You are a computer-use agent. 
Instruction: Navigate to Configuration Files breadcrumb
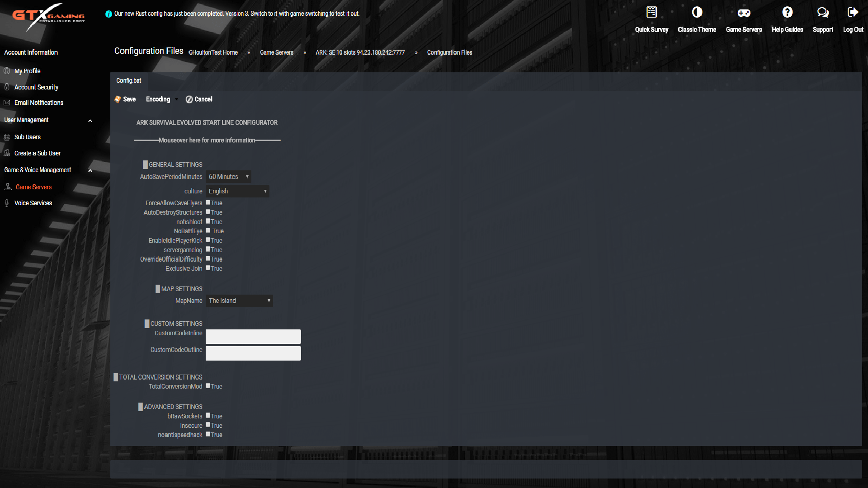tap(449, 52)
